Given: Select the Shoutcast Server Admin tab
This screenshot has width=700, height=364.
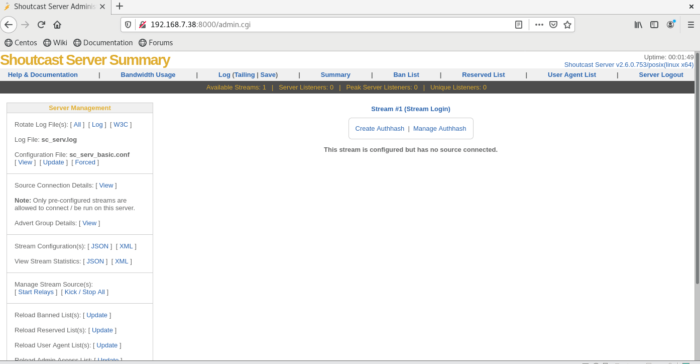Looking at the screenshot, I should coord(54,6).
